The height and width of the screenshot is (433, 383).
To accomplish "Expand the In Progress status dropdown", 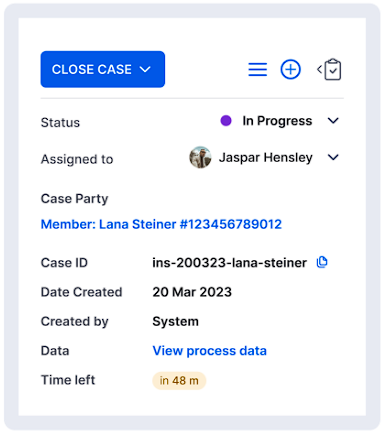I will (x=333, y=121).
